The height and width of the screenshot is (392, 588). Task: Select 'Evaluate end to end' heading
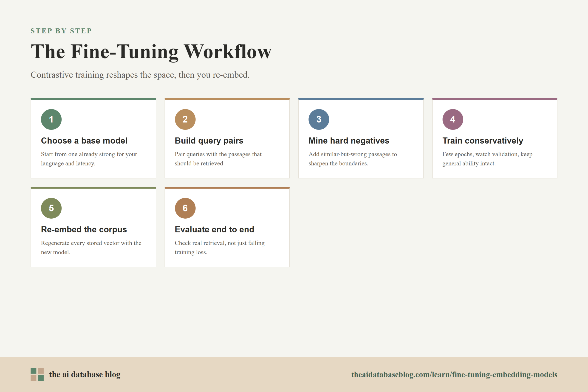click(215, 229)
